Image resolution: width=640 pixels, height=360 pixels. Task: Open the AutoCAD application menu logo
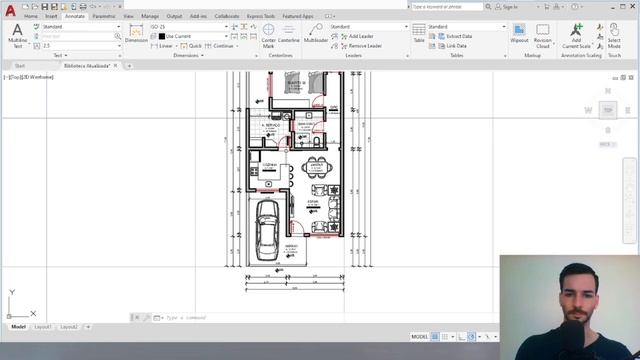pyautogui.click(x=10, y=11)
